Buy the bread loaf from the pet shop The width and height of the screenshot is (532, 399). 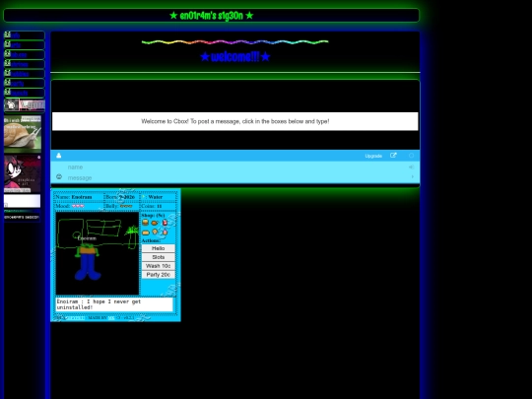click(146, 233)
